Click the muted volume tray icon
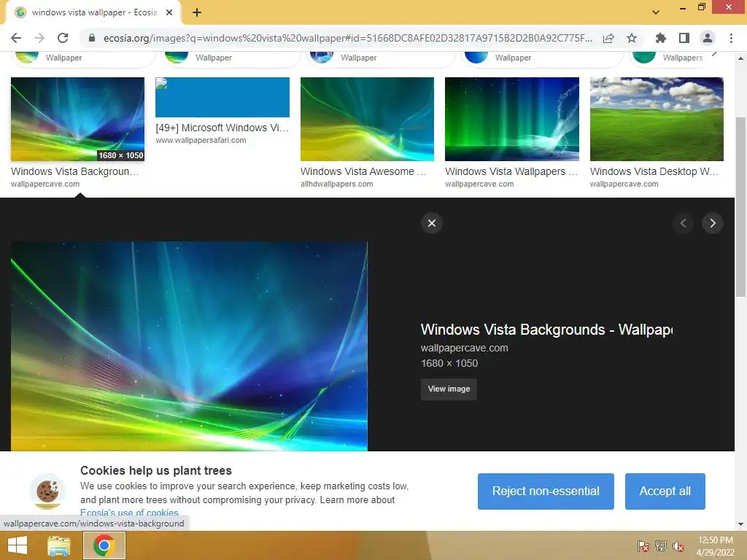747x560 pixels. click(x=678, y=546)
